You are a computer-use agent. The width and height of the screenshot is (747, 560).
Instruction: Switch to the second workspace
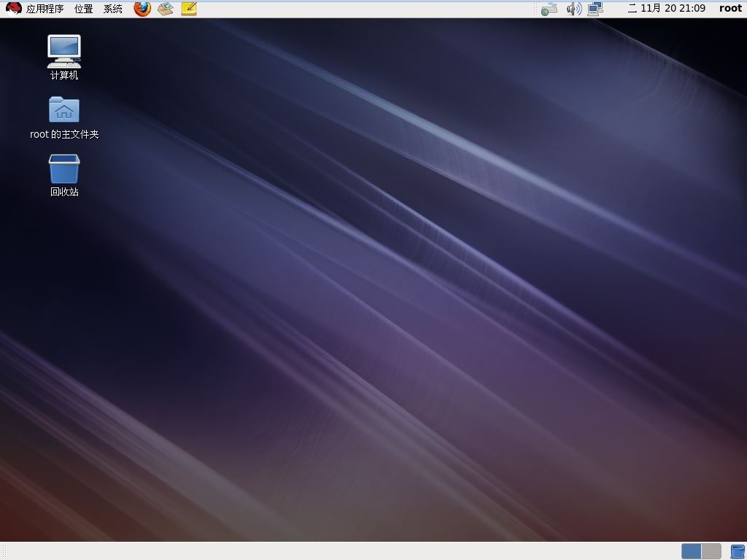[711, 551]
